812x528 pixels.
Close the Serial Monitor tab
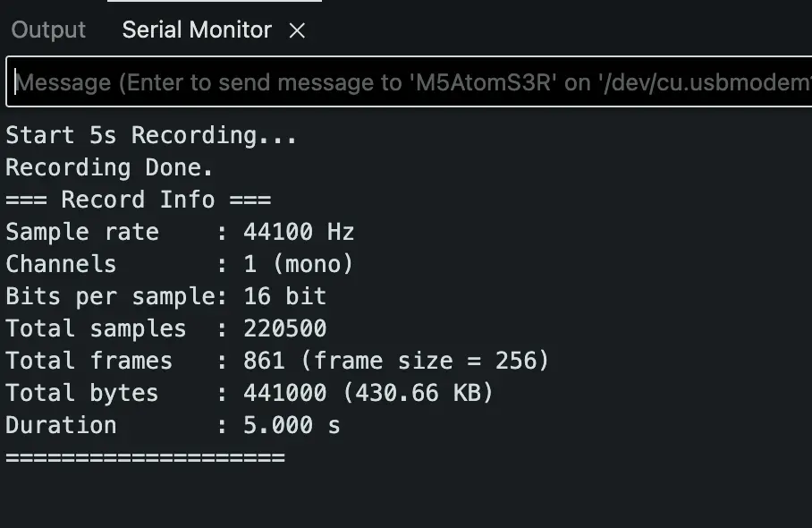(x=298, y=30)
